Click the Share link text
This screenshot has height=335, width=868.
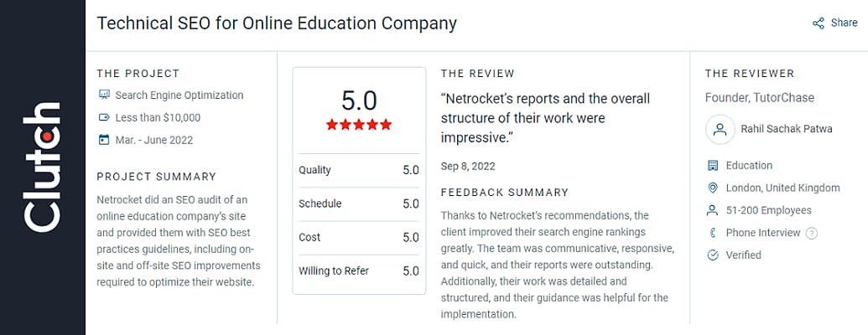[x=844, y=23]
